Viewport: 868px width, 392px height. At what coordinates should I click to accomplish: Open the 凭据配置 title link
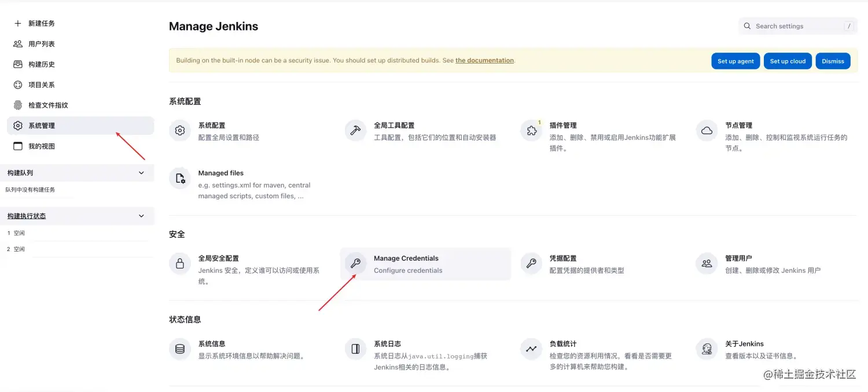coord(563,258)
